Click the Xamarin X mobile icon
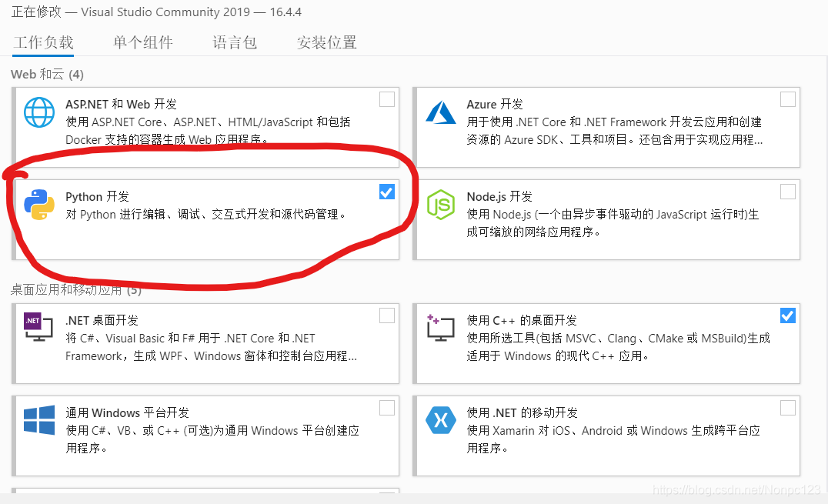This screenshot has width=828, height=504. pos(441,420)
